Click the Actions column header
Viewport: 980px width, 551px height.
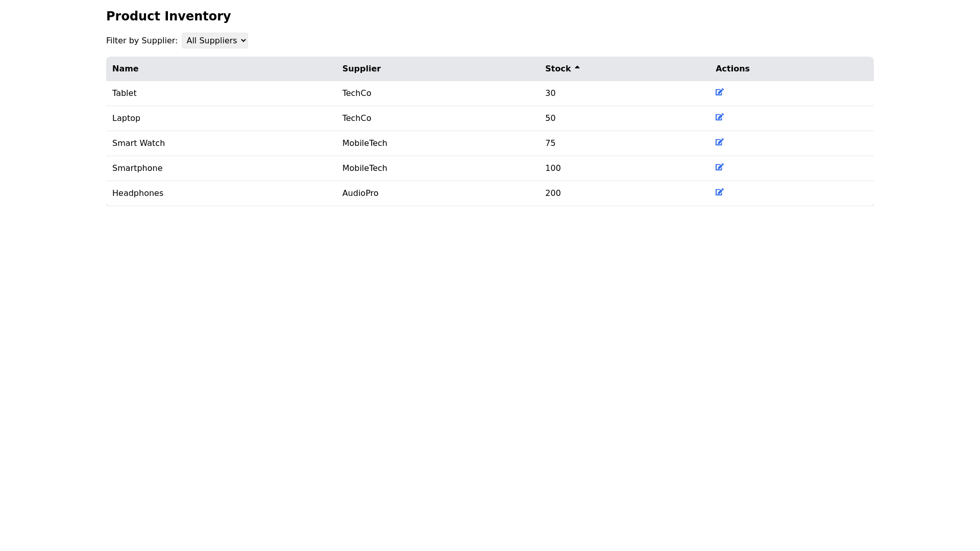click(732, 69)
